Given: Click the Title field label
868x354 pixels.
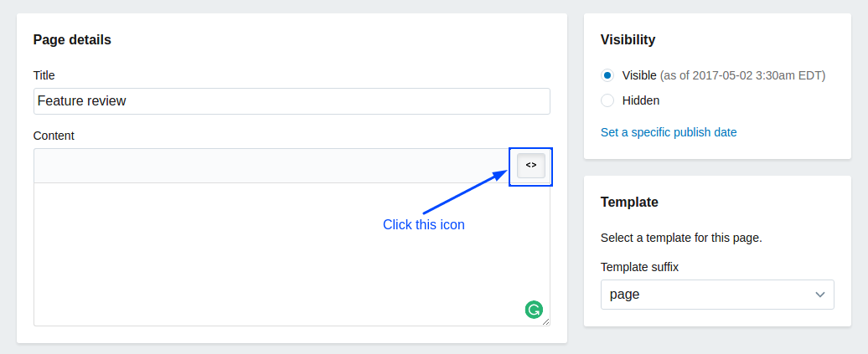Looking at the screenshot, I should click(44, 75).
